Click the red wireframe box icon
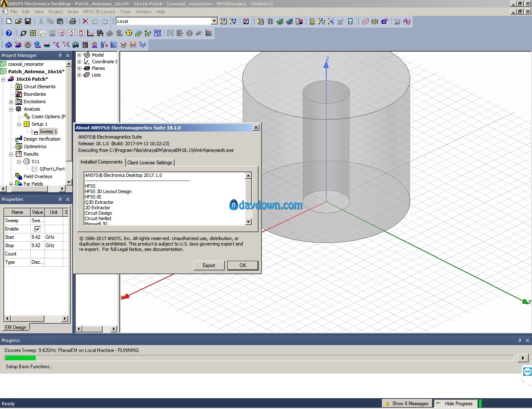Viewport: 532px width, 409px height. click(365, 21)
